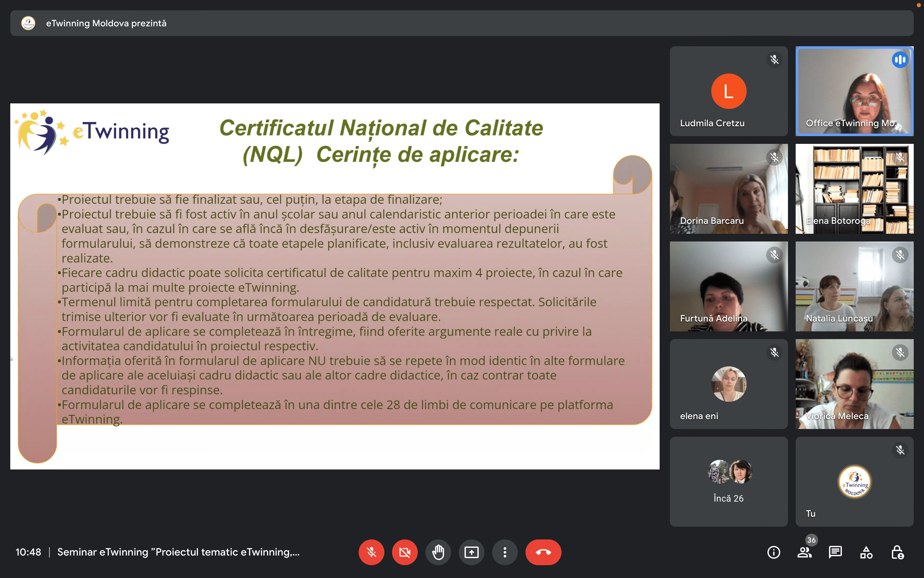Select elena eni participant tile
Image resolution: width=924 pixels, height=578 pixels.
click(x=729, y=384)
